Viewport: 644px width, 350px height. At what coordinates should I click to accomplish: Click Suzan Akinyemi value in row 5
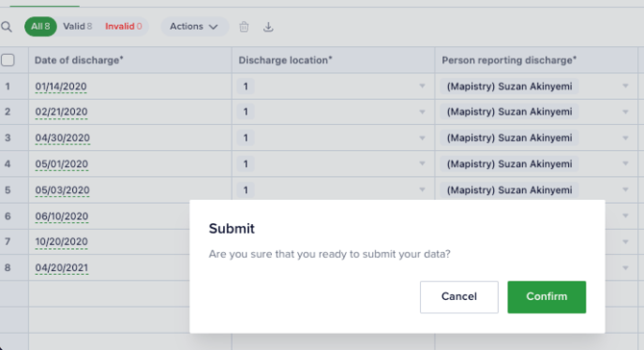(x=509, y=190)
